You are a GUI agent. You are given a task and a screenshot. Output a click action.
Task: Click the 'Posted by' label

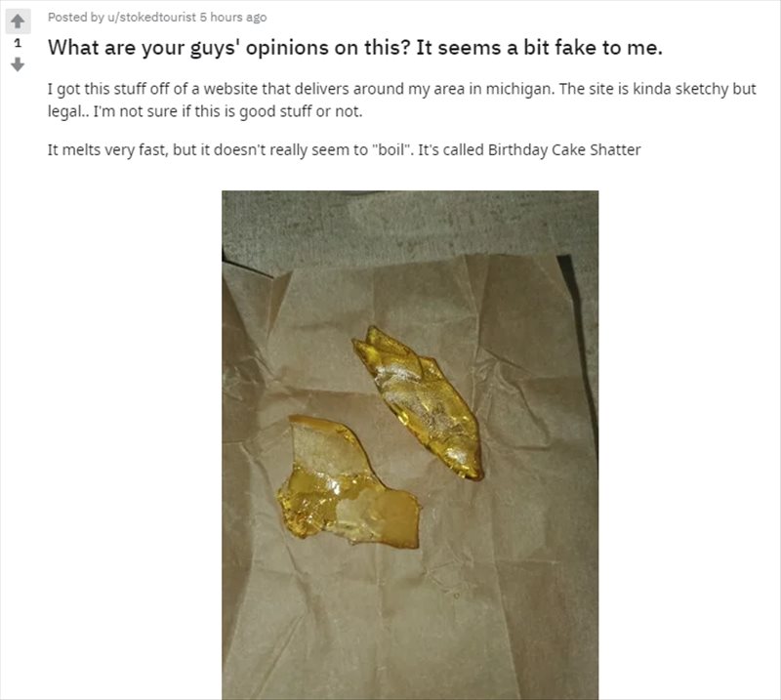coord(76,17)
